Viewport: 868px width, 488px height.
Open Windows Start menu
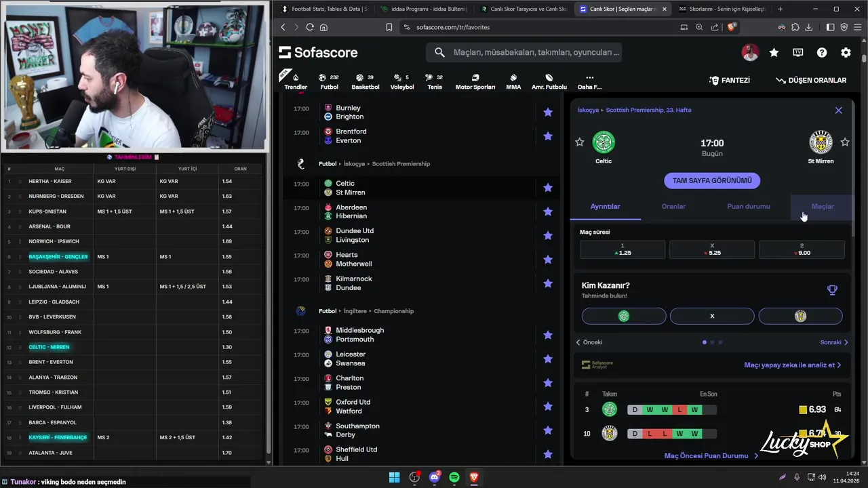click(394, 477)
